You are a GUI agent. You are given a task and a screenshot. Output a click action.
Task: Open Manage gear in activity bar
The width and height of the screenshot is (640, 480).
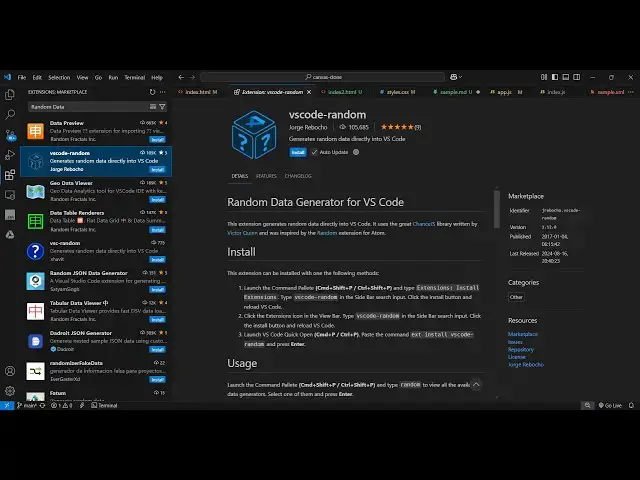coord(9,391)
